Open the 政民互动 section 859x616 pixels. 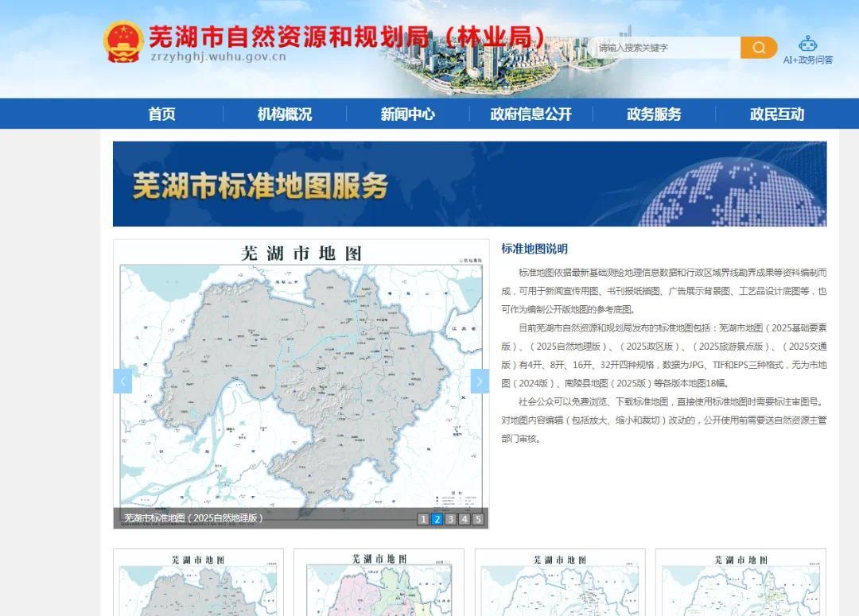coord(777,114)
